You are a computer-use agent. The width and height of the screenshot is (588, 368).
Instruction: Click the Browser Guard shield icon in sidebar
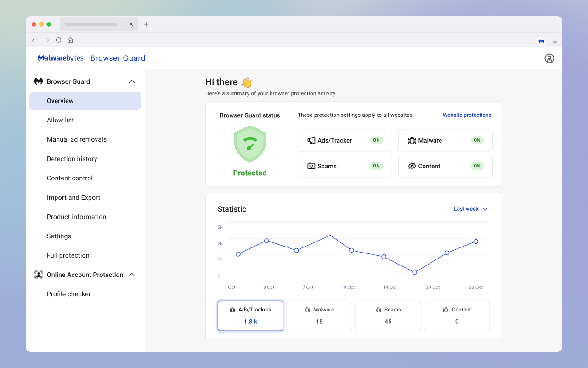click(39, 81)
